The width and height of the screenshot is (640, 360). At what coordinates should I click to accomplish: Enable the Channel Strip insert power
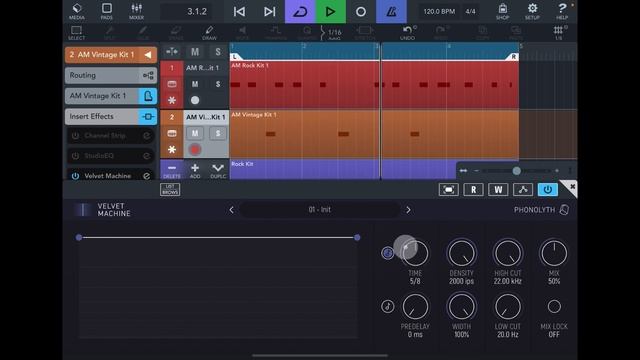click(76, 136)
